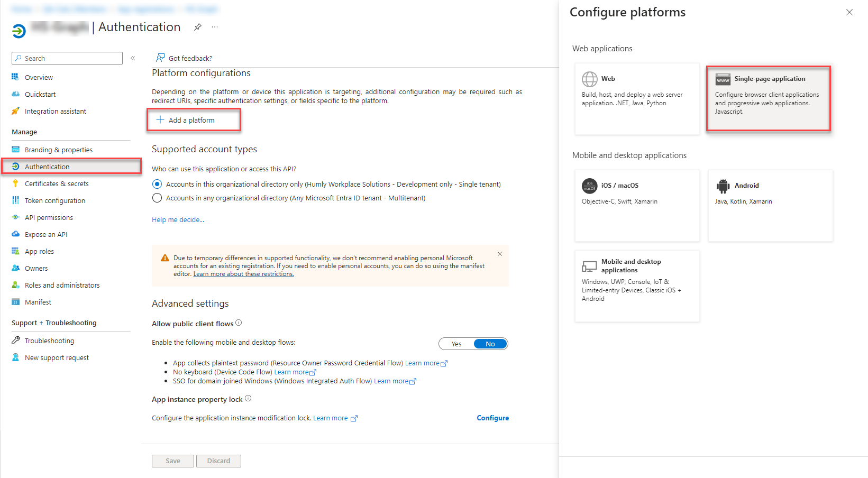Click the Configure link for property lock
868x478 pixels.
pos(492,418)
